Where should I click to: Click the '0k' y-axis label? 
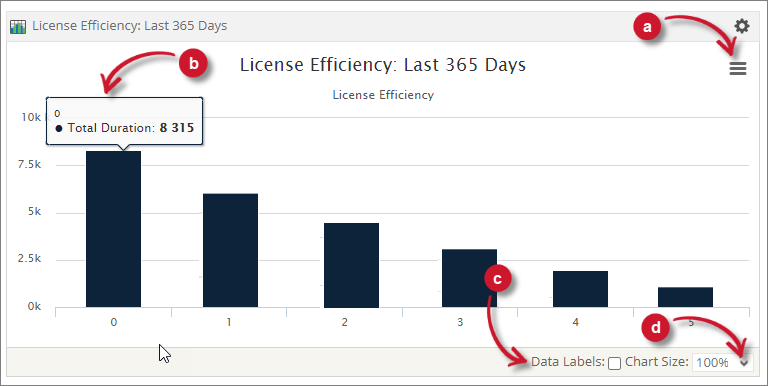33,306
